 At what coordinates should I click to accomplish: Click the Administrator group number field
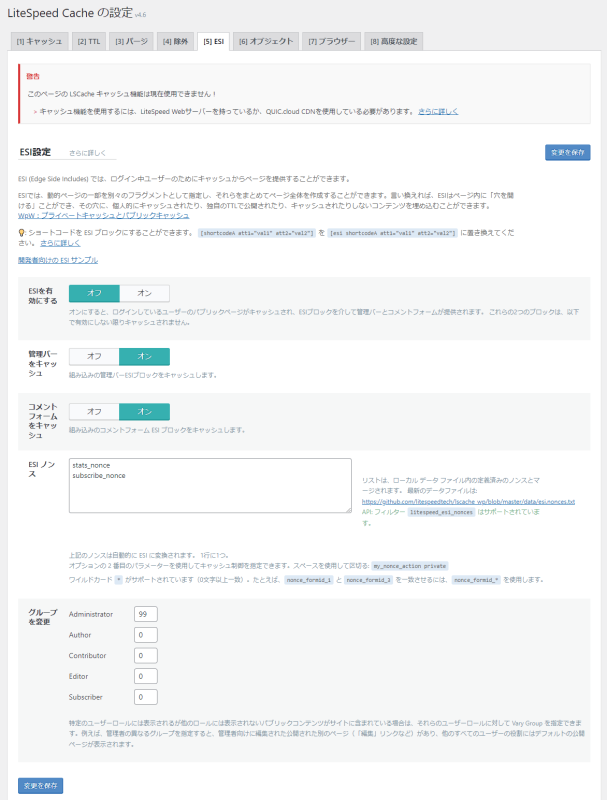tap(146, 614)
